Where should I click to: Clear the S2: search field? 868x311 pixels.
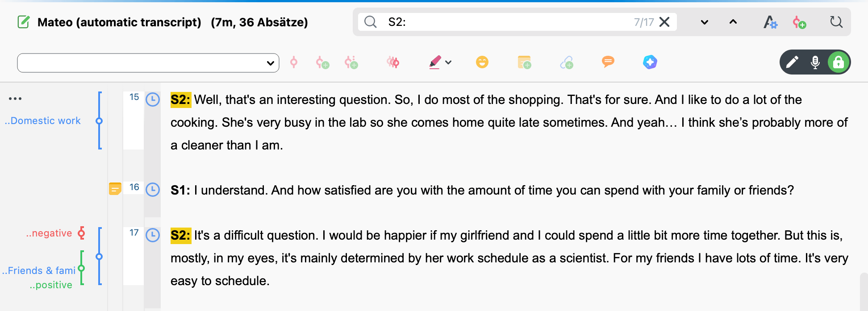(664, 22)
